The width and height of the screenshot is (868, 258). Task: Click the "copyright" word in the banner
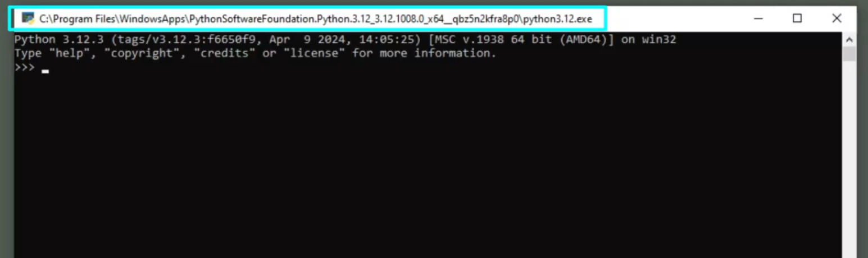(x=138, y=53)
